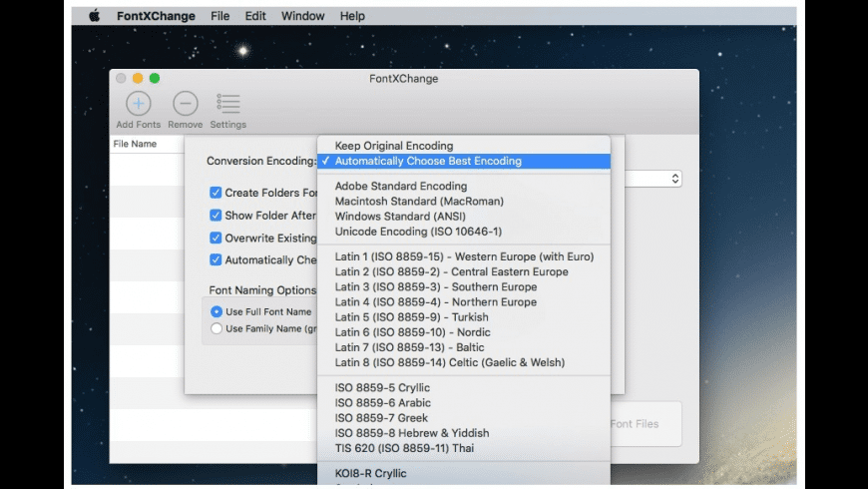
Task: Select Unicode Encoding (ISO 10646-1)
Action: point(464,232)
